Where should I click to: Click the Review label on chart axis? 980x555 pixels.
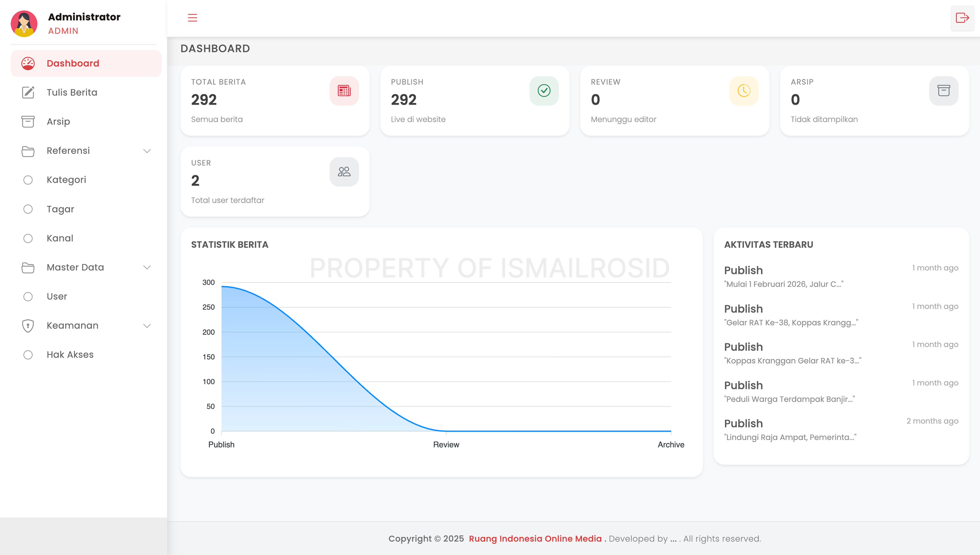[x=446, y=445]
